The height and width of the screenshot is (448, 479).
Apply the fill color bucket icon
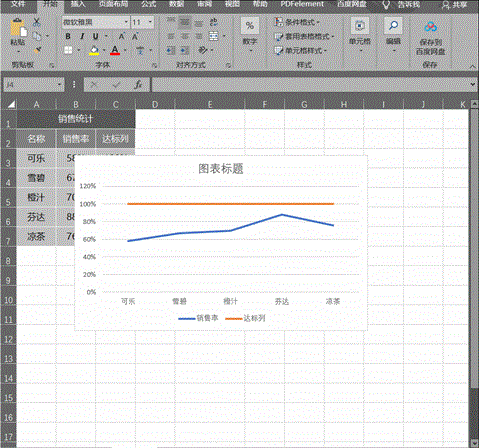(94, 50)
